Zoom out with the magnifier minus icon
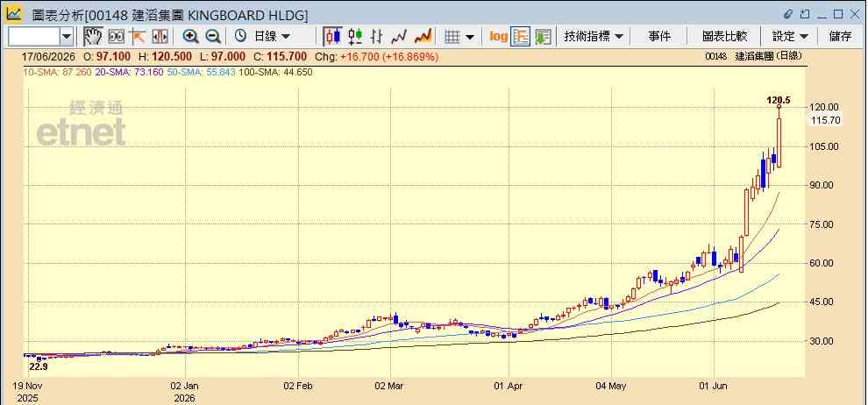 click(x=213, y=37)
